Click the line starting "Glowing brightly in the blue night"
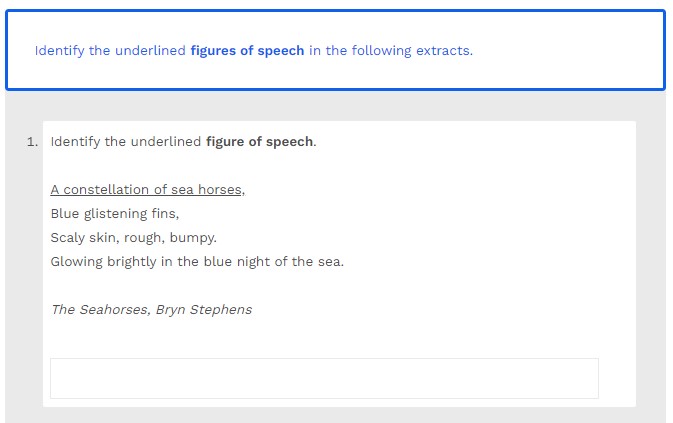 tap(197, 262)
